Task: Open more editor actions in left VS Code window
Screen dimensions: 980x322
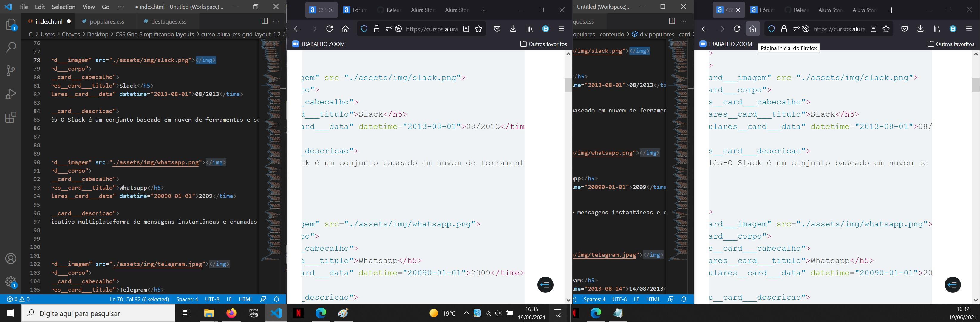Action: click(x=276, y=21)
